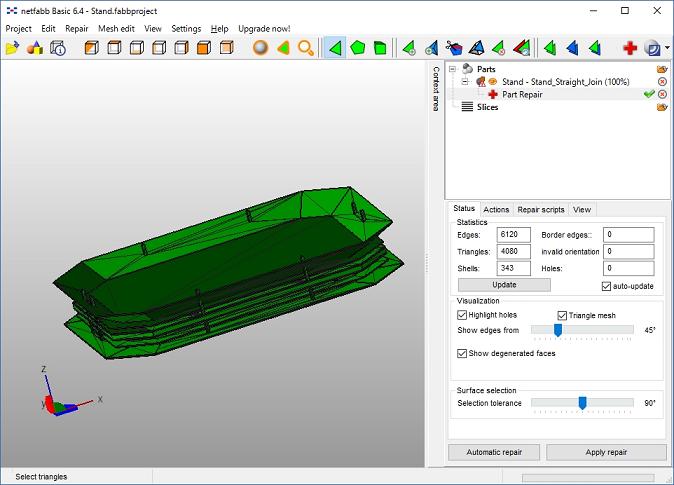
Task: Click the open project folder icon
Action: (x=12, y=48)
